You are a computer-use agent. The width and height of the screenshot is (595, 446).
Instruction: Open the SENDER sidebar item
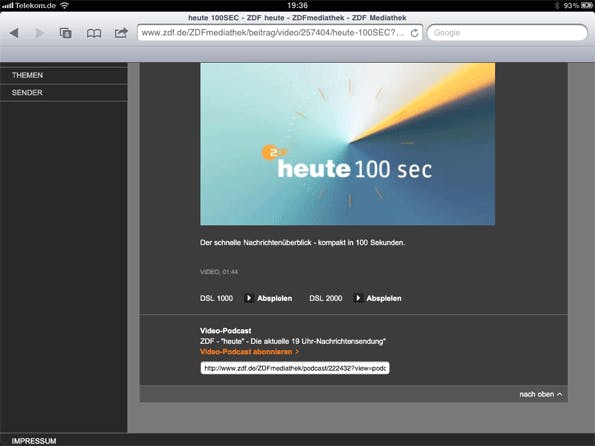pyautogui.click(x=64, y=93)
